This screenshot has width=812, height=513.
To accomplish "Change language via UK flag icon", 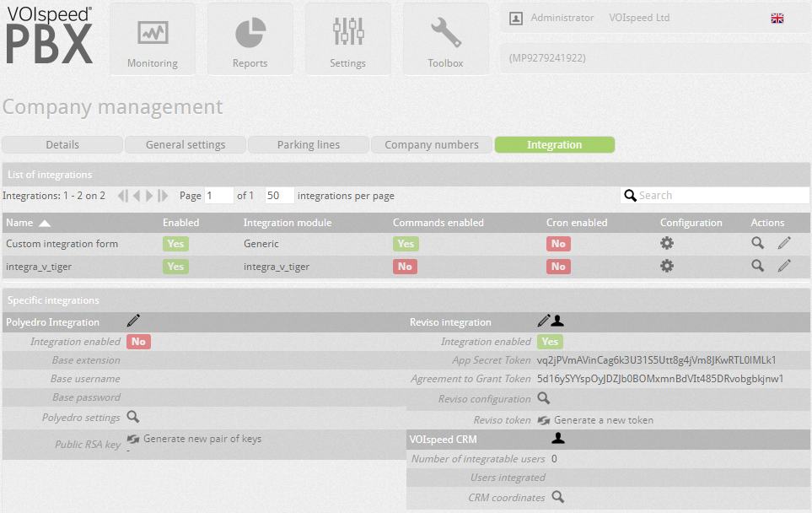I will (777, 18).
